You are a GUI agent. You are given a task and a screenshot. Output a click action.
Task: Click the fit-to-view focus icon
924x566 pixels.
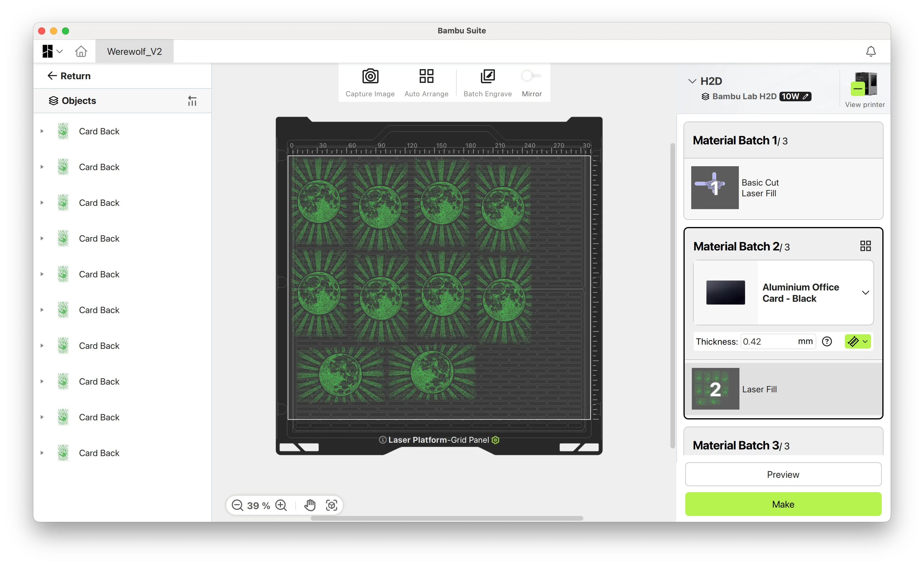tap(332, 505)
